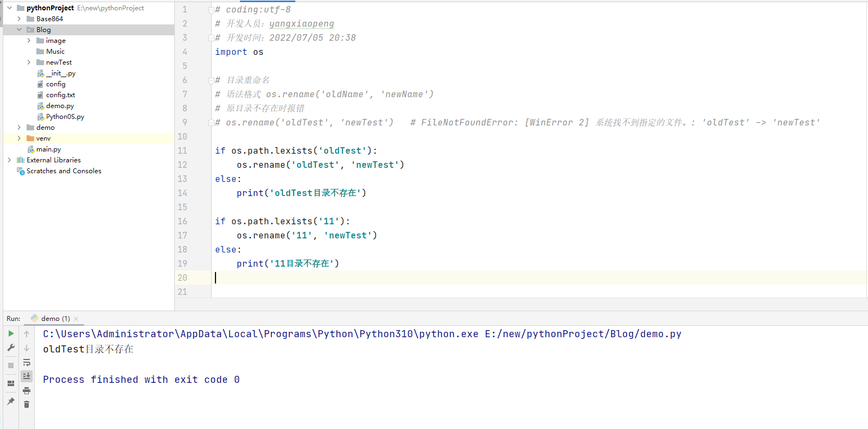Print the console output with printer icon
The height and width of the screenshot is (429, 868).
[27, 390]
